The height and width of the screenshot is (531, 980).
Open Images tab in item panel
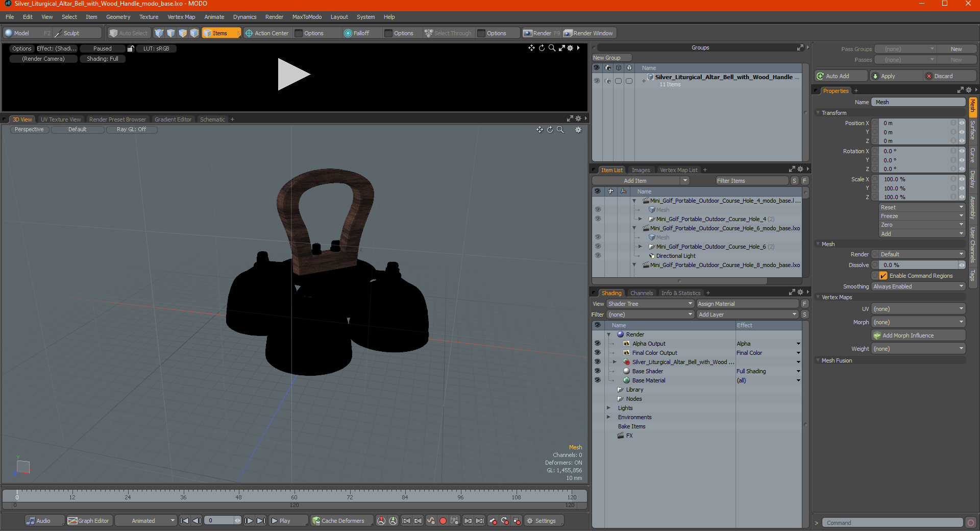(x=641, y=170)
